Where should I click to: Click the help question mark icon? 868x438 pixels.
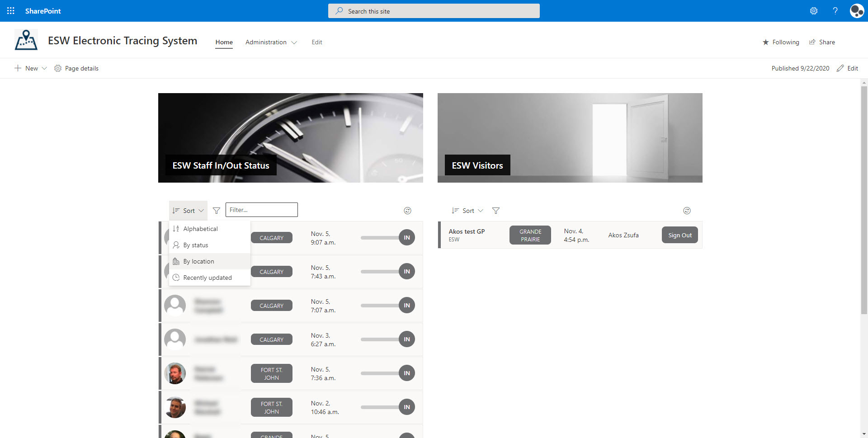click(x=835, y=11)
